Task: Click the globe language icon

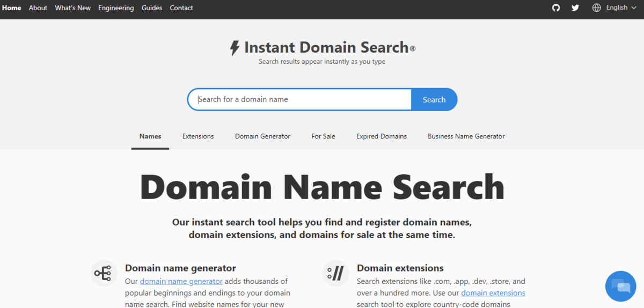Action: 597,8
